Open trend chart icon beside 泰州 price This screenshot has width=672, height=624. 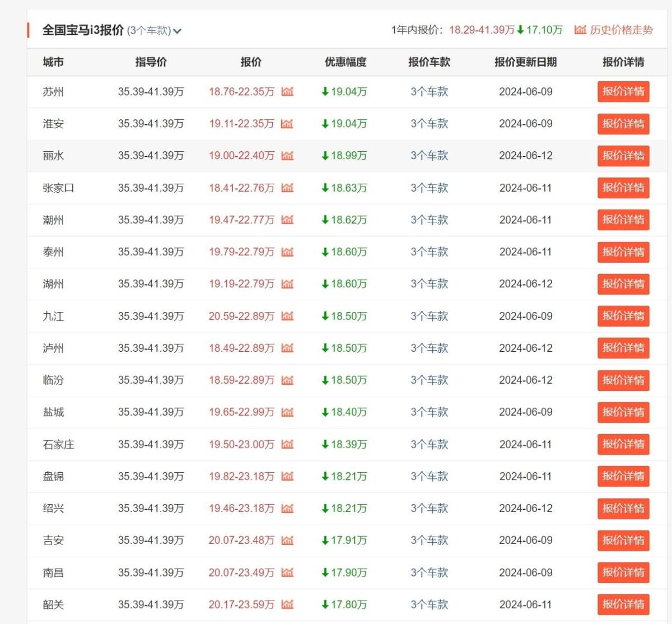coord(287,252)
